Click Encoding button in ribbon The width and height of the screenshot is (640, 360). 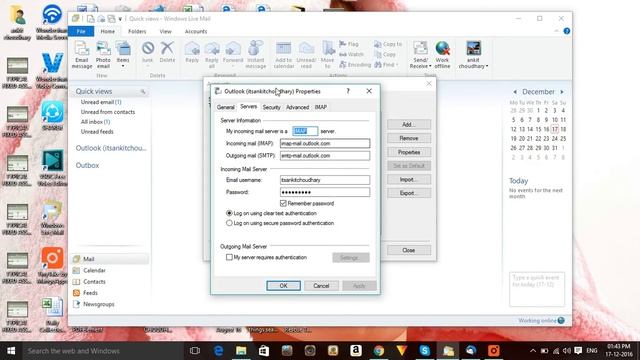pos(355,64)
